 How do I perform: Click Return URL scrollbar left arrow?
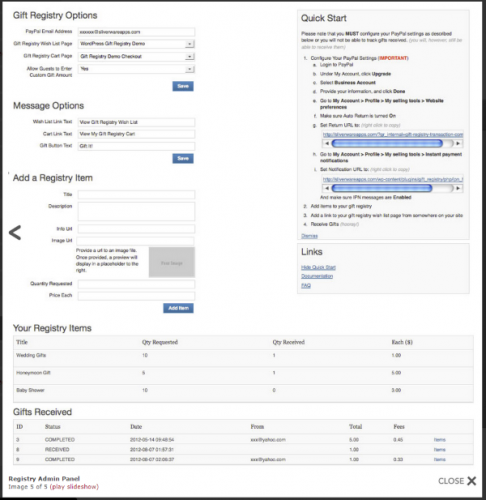point(327,143)
